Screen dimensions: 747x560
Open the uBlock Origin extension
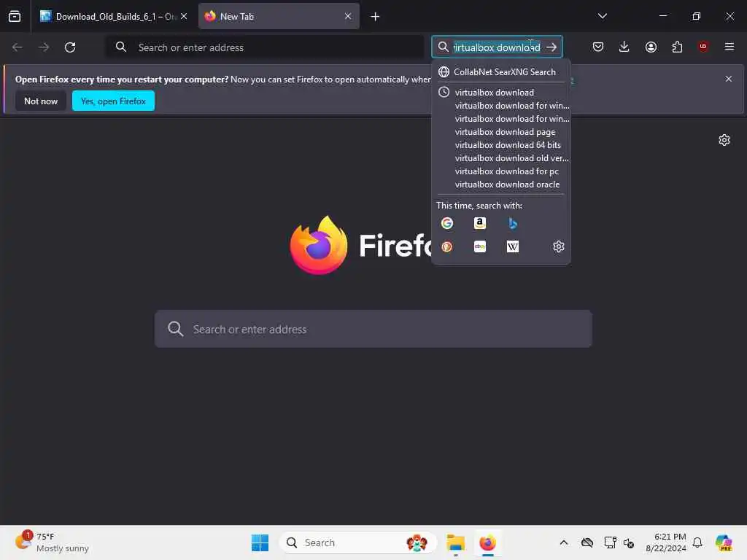(x=703, y=47)
